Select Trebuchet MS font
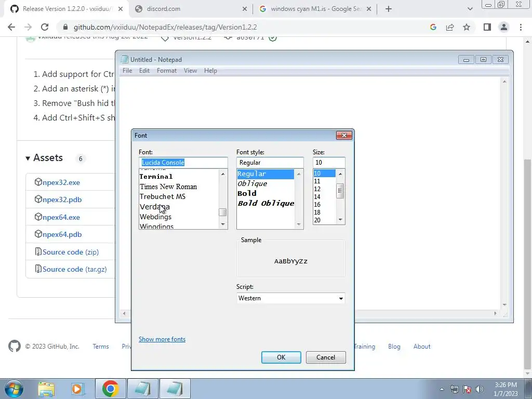 163,196
